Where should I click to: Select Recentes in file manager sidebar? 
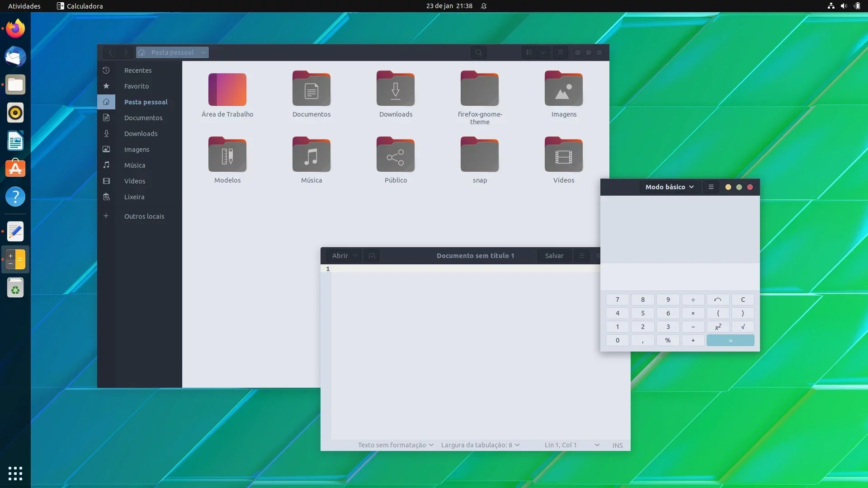[140, 70]
